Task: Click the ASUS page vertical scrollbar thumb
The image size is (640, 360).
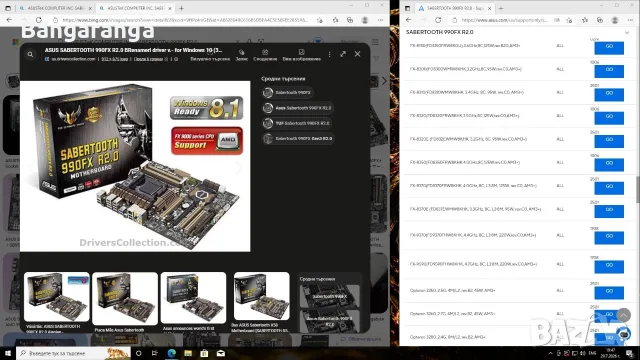Action: pyautogui.click(x=638, y=189)
